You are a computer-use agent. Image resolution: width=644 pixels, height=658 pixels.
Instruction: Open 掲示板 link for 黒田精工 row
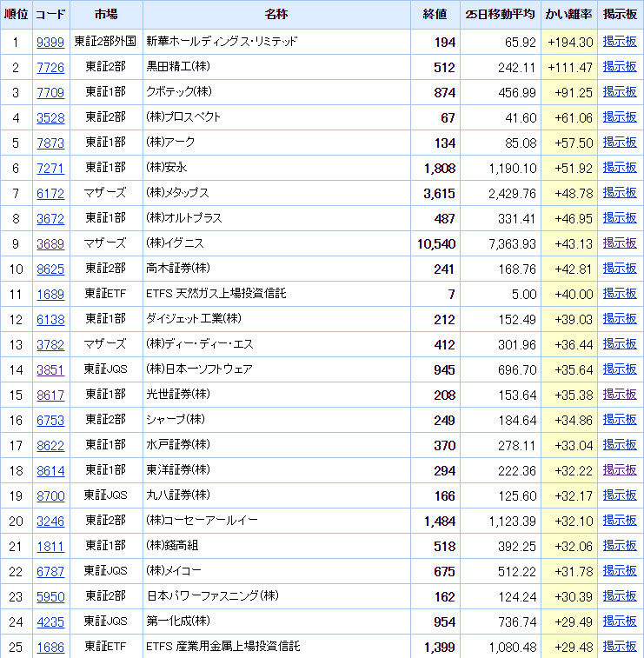pyautogui.click(x=620, y=66)
